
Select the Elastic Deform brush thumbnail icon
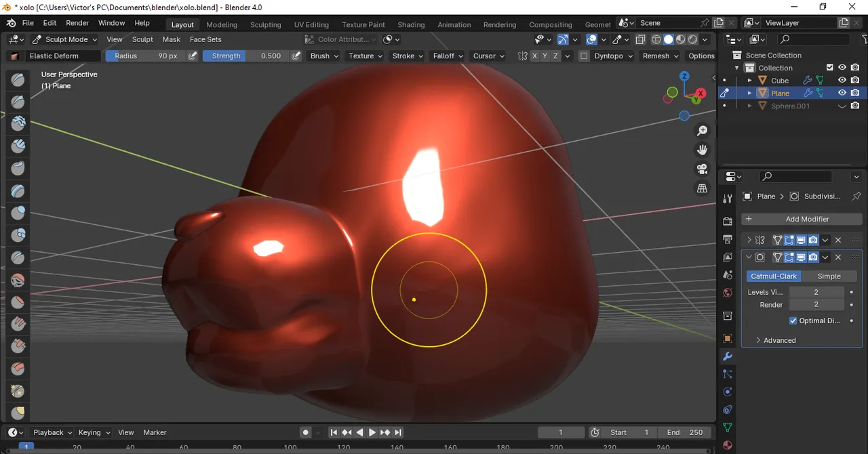tap(15, 56)
